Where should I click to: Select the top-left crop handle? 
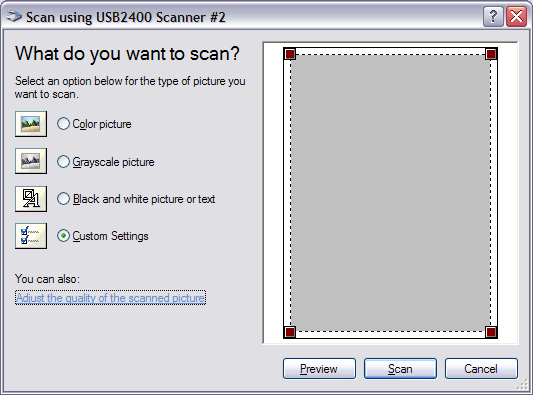click(x=290, y=54)
